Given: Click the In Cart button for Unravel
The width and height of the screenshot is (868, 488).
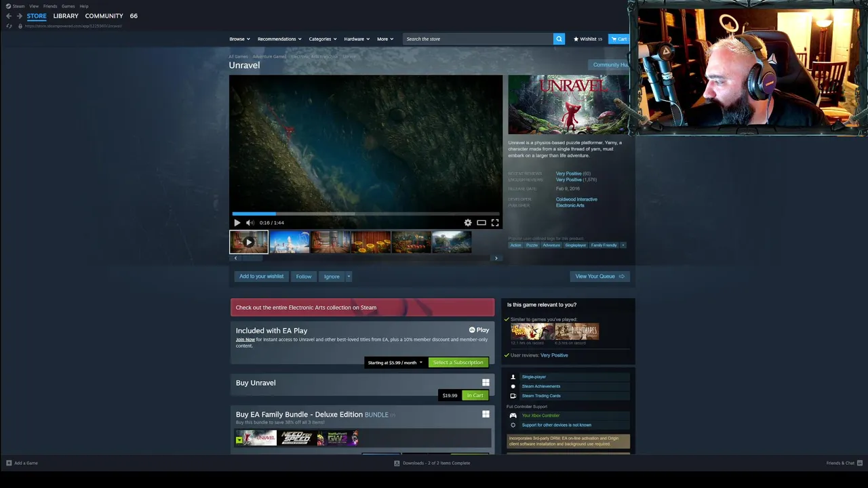Looking at the screenshot, I should 475,395.
